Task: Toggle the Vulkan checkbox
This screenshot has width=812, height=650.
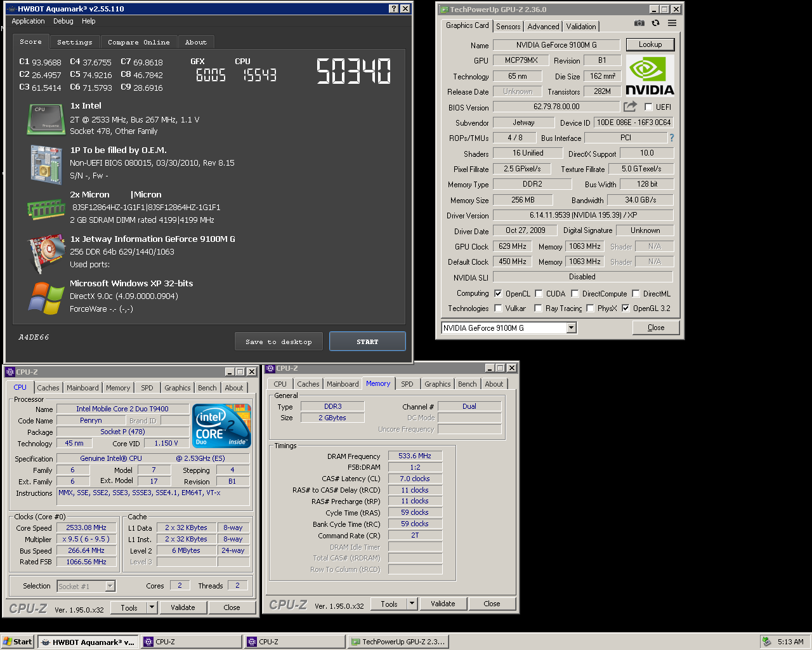Action: [498, 308]
